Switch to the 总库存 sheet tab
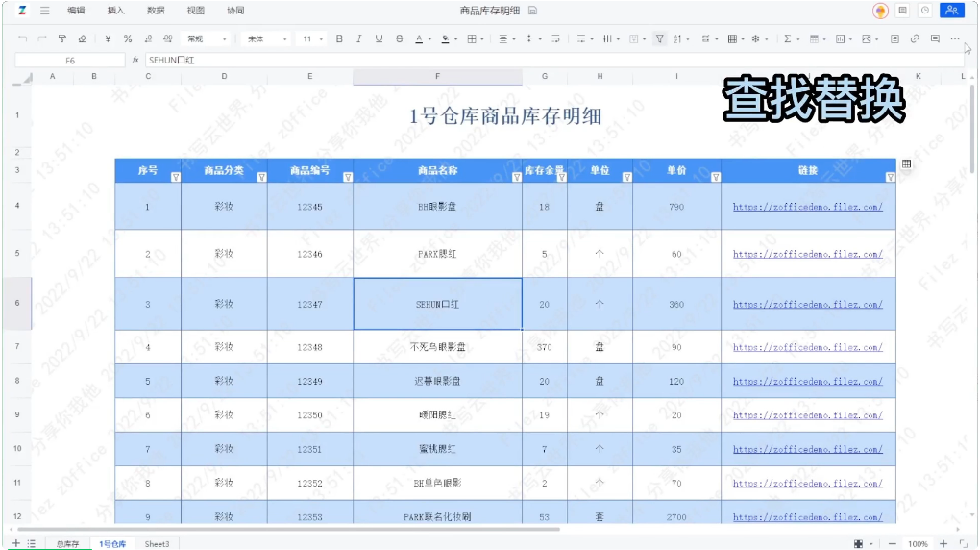980x550 pixels. point(67,544)
